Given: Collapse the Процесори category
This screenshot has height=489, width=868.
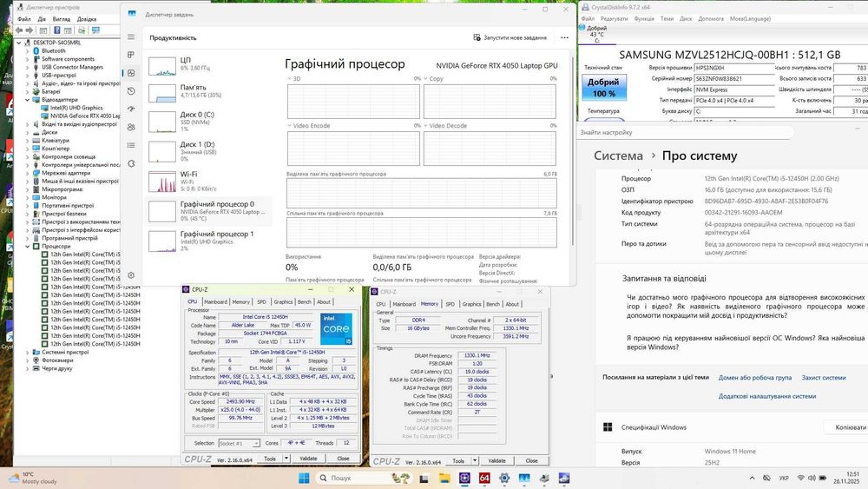Looking at the screenshot, I should tap(27, 247).
